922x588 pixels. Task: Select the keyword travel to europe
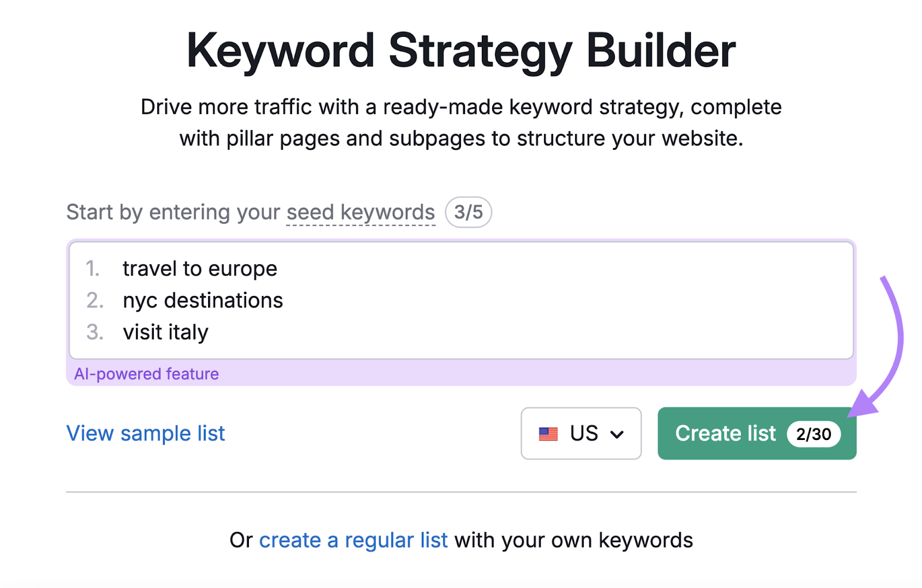(199, 268)
